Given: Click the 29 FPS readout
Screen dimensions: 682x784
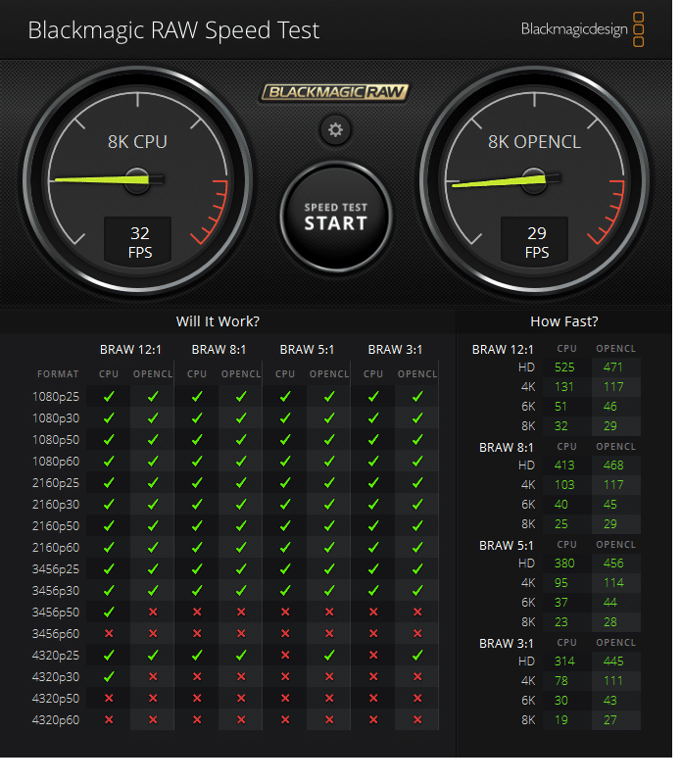Looking at the screenshot, I should [535, 242].
